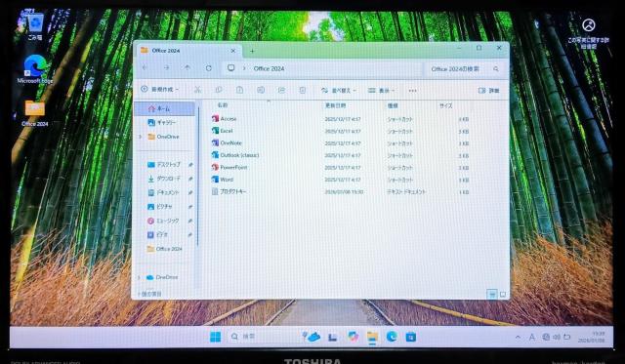Close the Office 2024 tab

pos(233,51)
